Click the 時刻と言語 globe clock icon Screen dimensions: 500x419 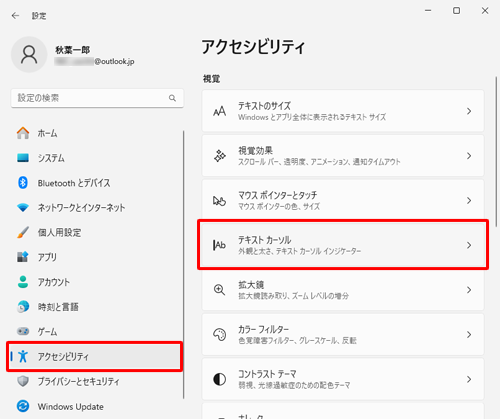[x=23, y=307]
